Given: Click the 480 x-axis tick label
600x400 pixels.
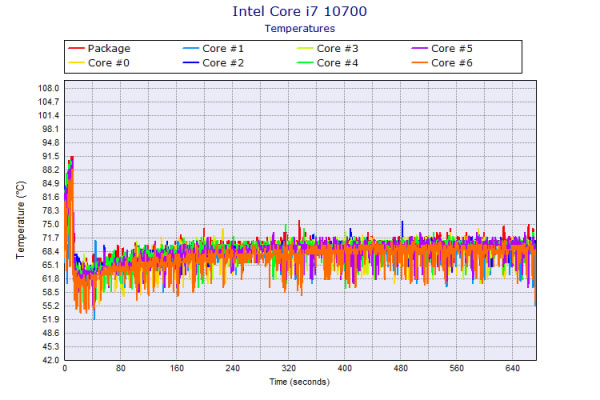Looking at the screenshot, I should pos(401,368).
